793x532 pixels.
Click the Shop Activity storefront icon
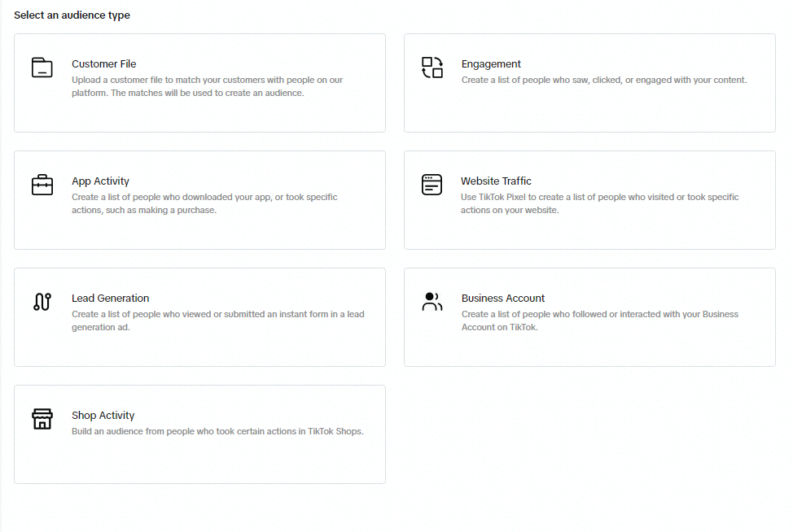point(42,419)
